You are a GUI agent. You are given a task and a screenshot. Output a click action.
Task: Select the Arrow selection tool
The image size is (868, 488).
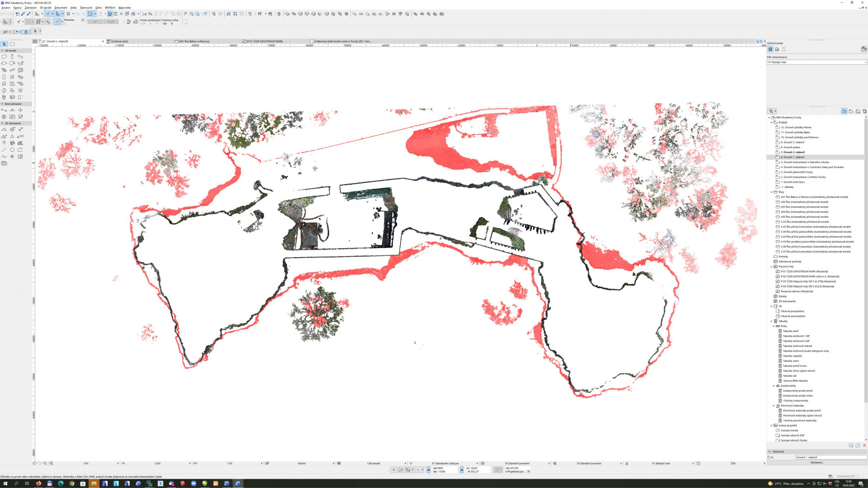pos(4,44)
